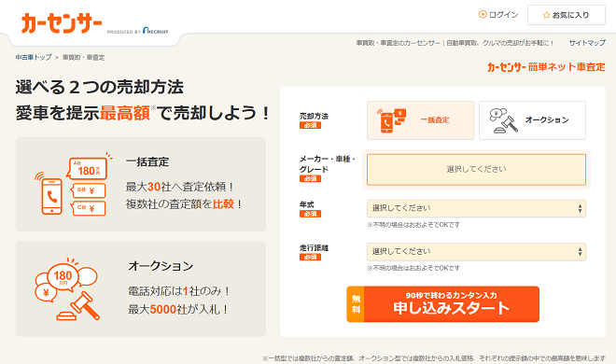Click the auction gavel with 180 bubbles illustration
Screen dimensions: 616x364
click(67, 289)
